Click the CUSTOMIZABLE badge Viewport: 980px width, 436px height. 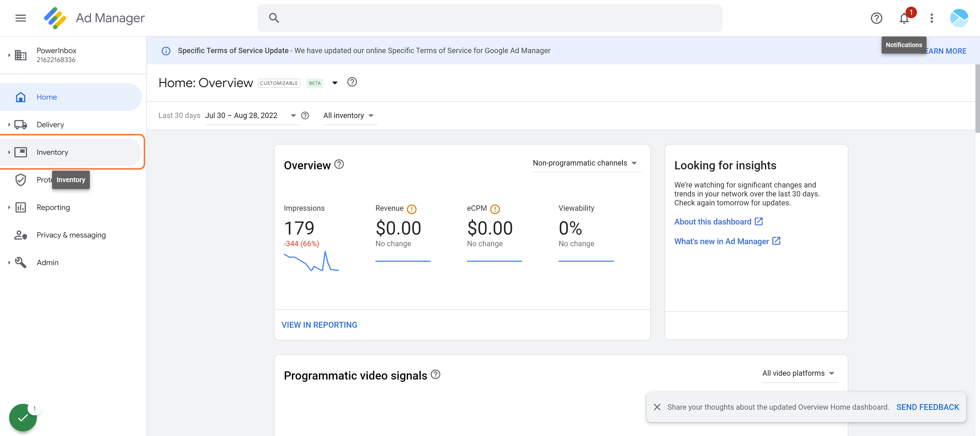point(279,83)
